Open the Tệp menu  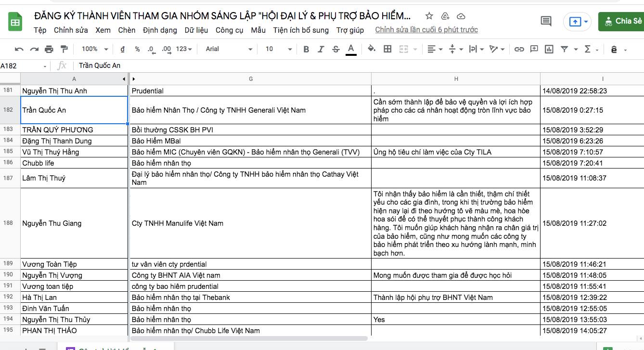tap(40, 30)
